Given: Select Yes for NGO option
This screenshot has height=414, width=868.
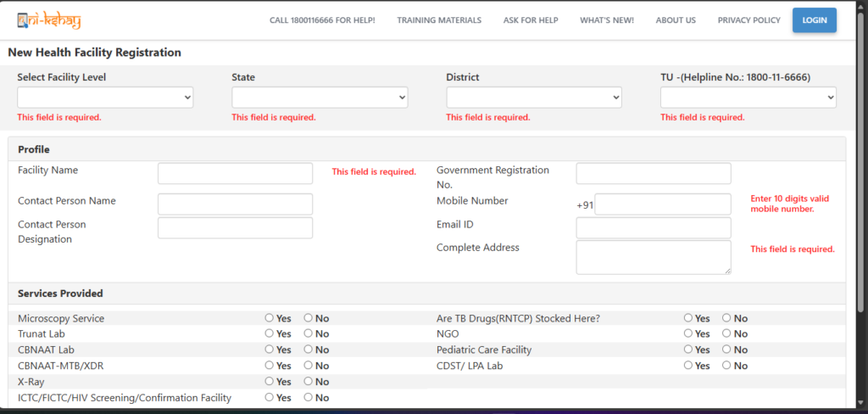Looking at the screenshot, I should click(x=688, y=334).
